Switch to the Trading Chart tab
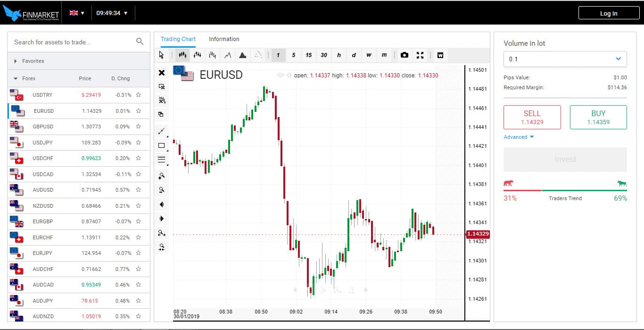Image resolution: width=644 pixels, height=330 pixels. click(178, 39)
